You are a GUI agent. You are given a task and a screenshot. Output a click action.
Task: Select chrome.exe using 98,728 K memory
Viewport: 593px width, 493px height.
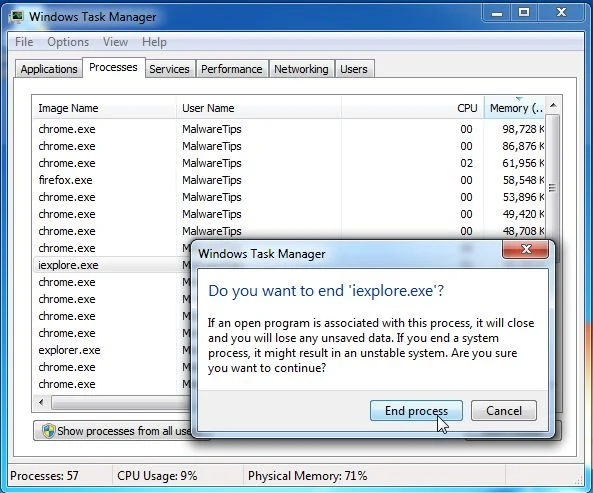pyautogui.click(x=289, y=129)
